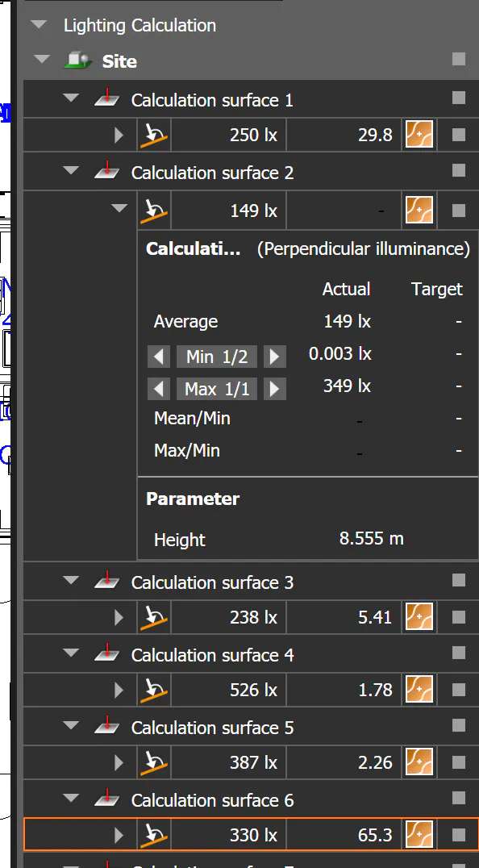The image size is (479, 868).
Task: Click the green Site icon
Action: [77, 61]
